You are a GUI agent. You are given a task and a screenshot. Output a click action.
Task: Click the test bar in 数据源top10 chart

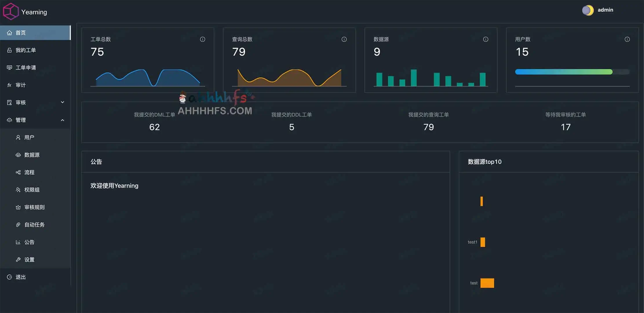487,283
